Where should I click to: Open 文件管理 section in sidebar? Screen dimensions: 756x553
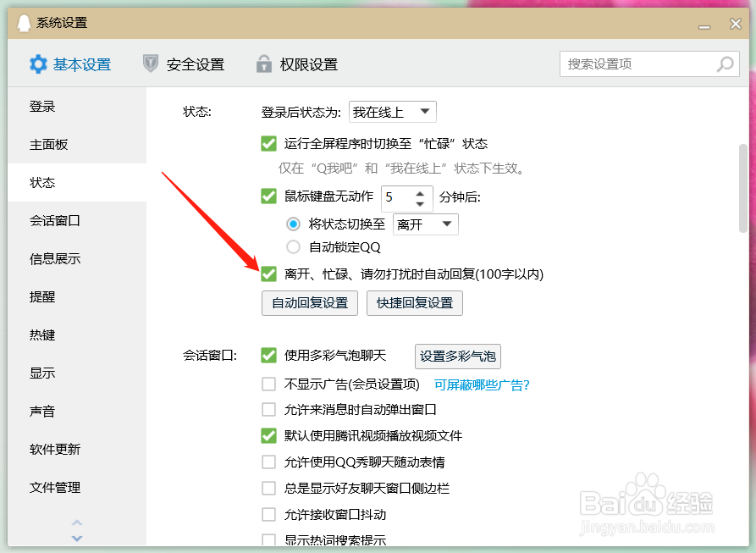(77, 487)
